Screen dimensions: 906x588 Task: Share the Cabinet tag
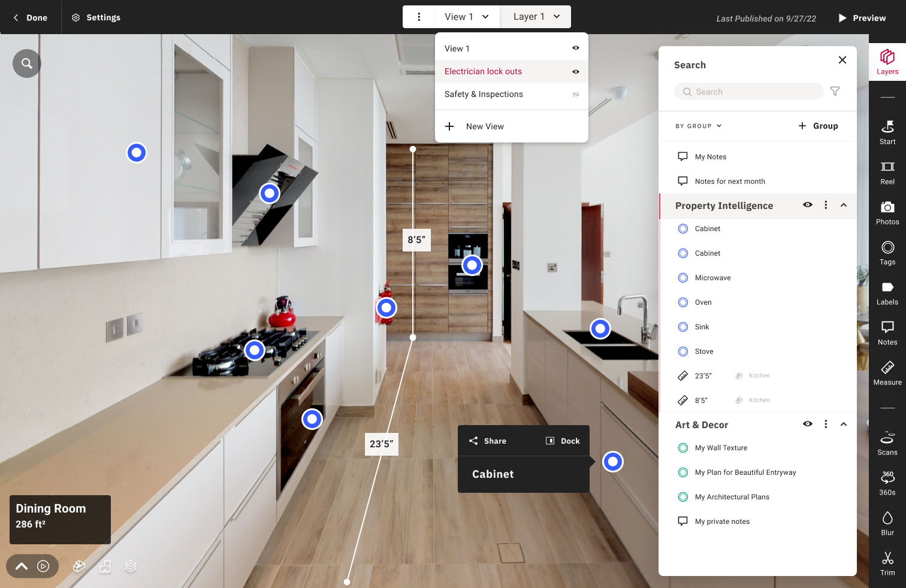[x=488, y=441]
